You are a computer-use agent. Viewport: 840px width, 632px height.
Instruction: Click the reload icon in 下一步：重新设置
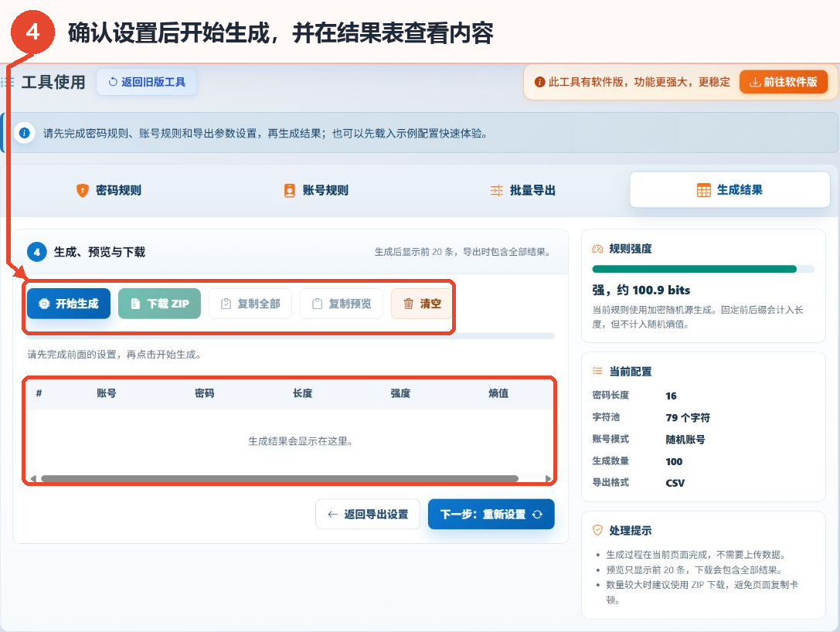(537, 514)
